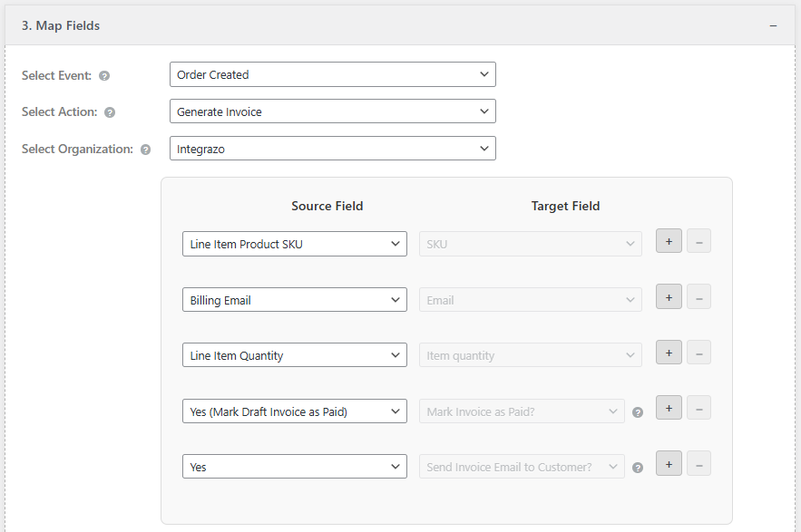Open the Billing Email source dropdown
The image size is (801, 532).
[x=294, y=300]
